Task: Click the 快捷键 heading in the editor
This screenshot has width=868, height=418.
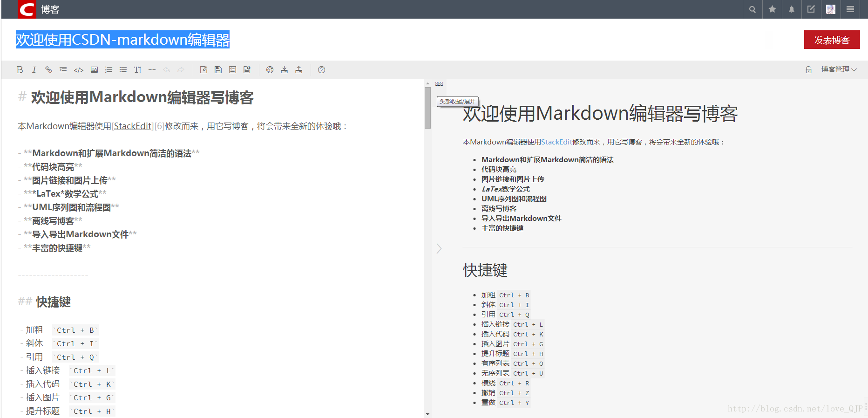Action: pos(53,302)
